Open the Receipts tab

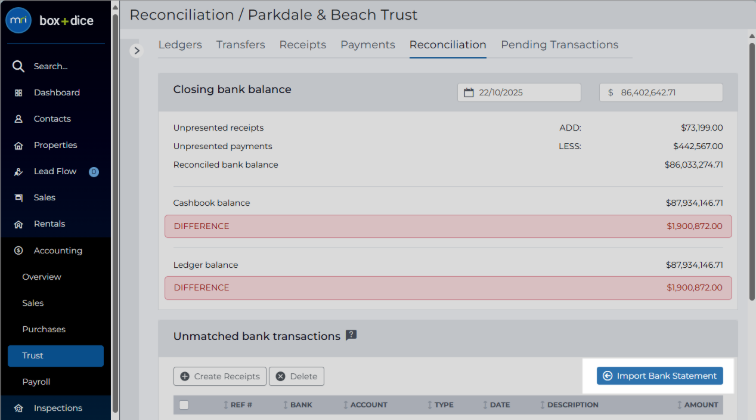point(303,45)
